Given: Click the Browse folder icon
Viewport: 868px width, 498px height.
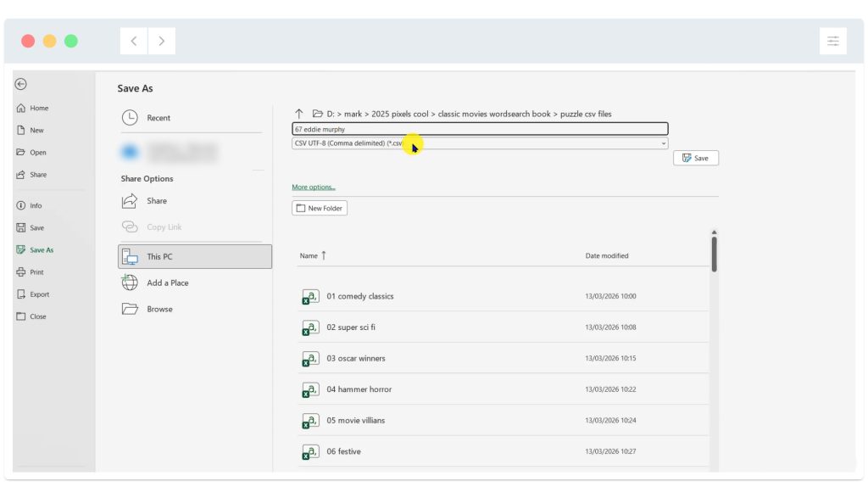Looking at the screenshot, I should [x=130, y=309].
